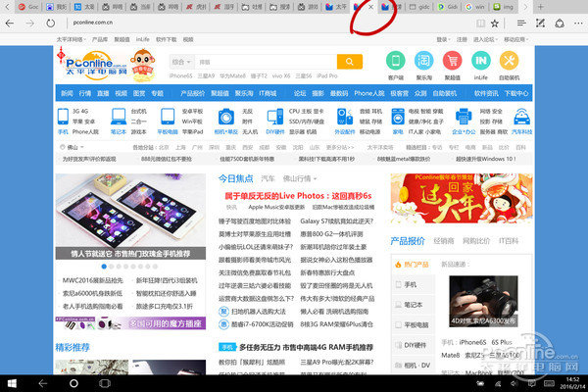Open the orange tools 自助装机 icon
Image resolution: width=588 pixels, height=392 pixels.
point(509,61)
